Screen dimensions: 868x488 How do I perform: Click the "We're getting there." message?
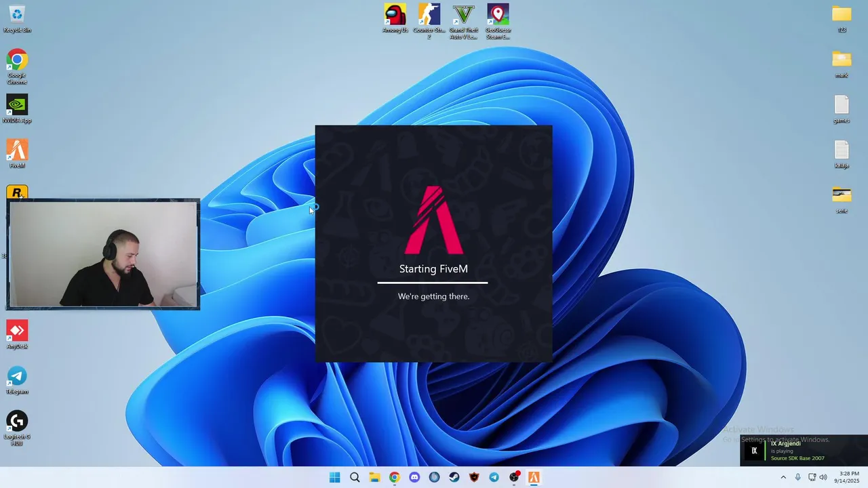[x=433, y=296]
